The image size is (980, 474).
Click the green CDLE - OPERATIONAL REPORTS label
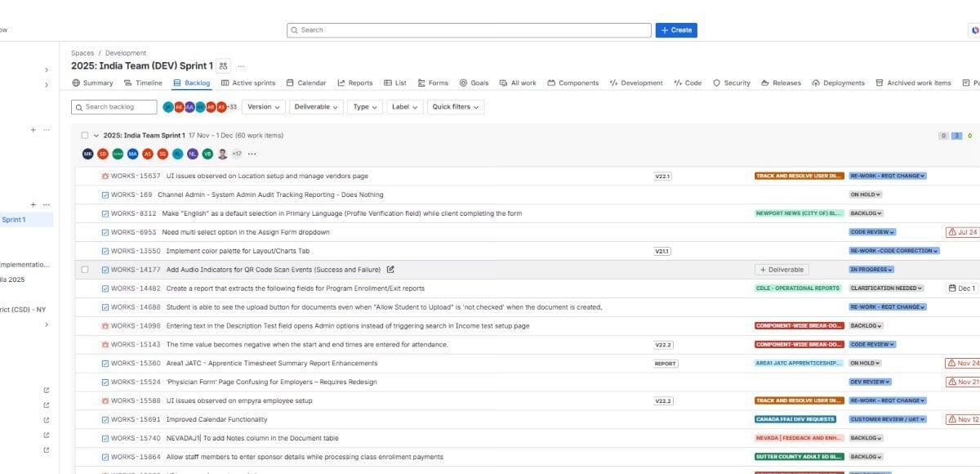point(798,288)
